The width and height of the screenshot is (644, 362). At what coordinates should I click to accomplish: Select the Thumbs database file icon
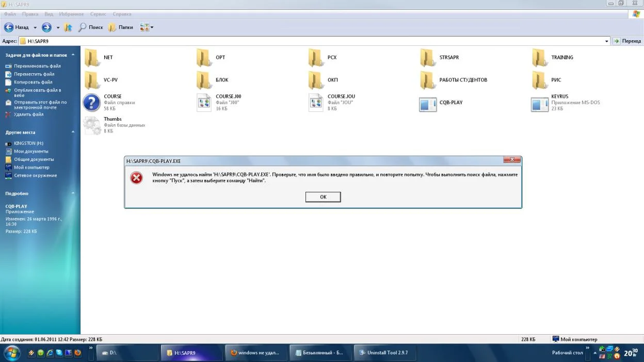pos(92,125)
